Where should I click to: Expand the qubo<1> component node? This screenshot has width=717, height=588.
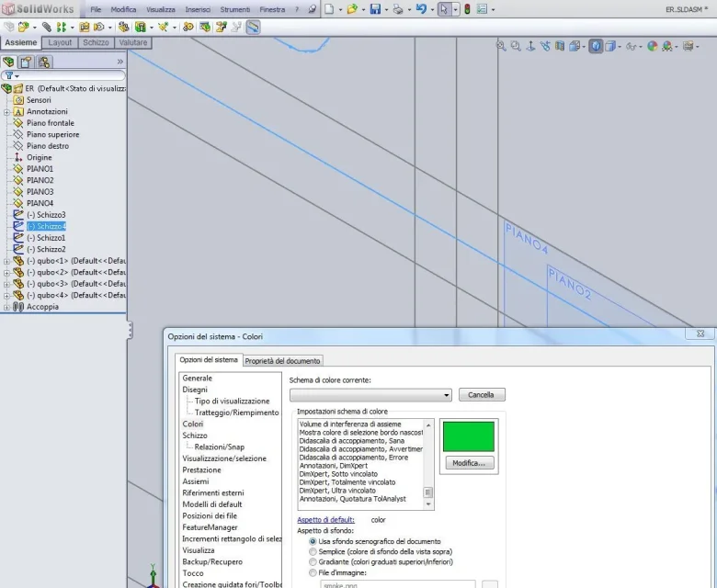pos(6,261)
